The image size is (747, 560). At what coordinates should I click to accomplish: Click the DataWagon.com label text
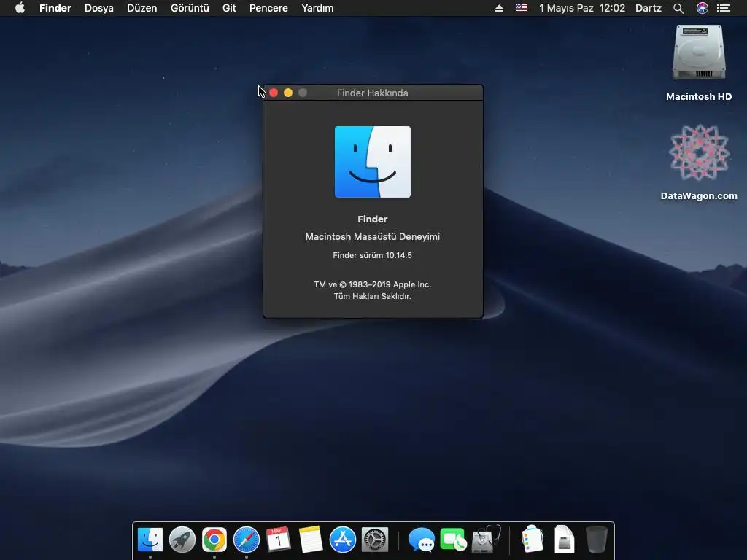click(x=699, y=195)
